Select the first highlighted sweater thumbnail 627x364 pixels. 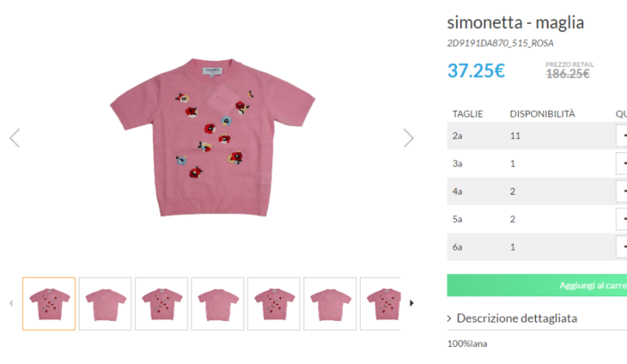pyautogui.click(x=49, y=304)
